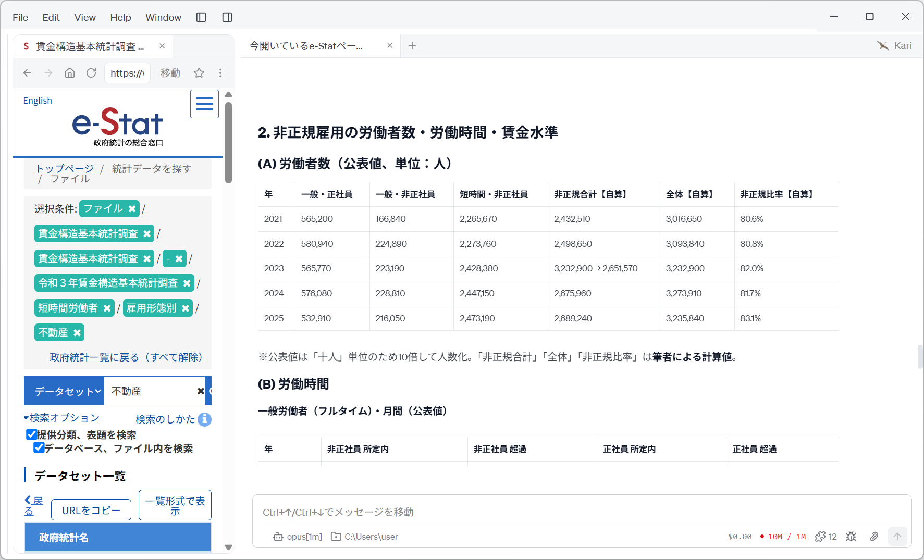Click the 移動 go button

170,73
